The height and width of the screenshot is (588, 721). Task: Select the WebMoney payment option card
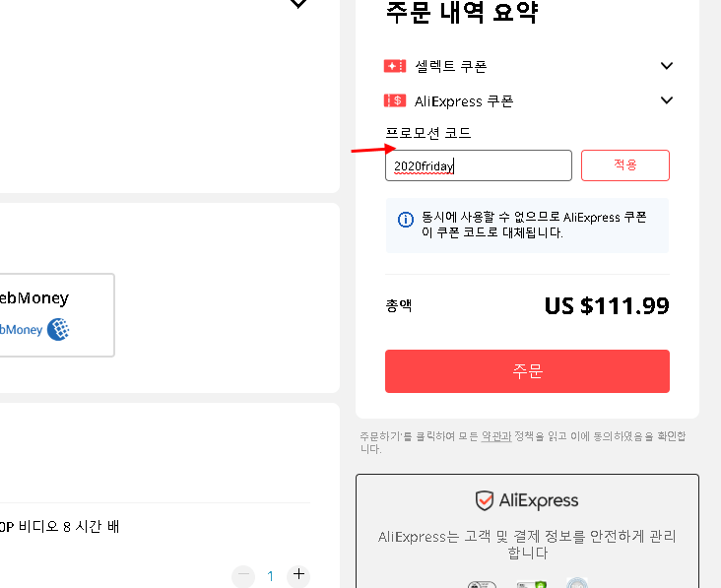click(x=57, y=315)
